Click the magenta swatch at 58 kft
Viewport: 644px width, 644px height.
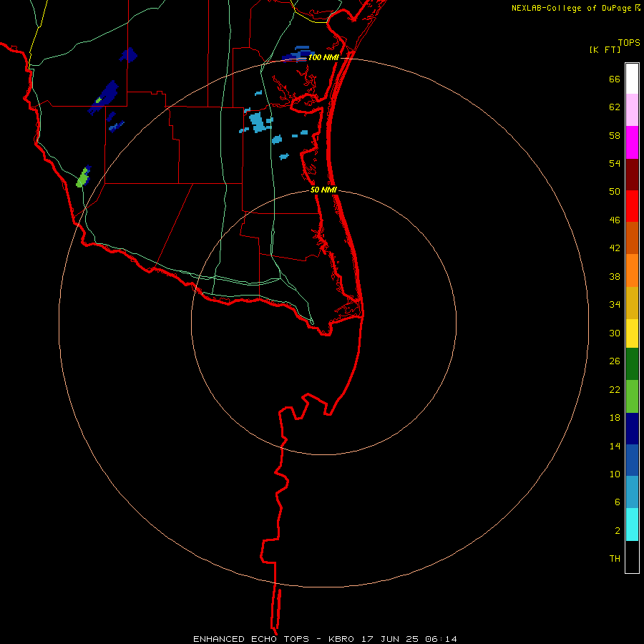point(632,142)
